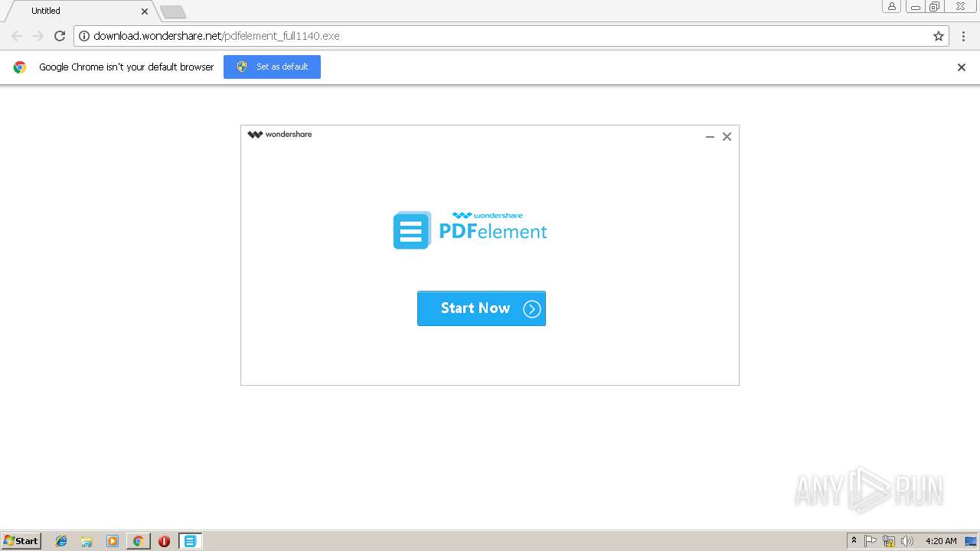This screenshot has height=551, width=980.
Task: Open a new tab
Action: 173,12
